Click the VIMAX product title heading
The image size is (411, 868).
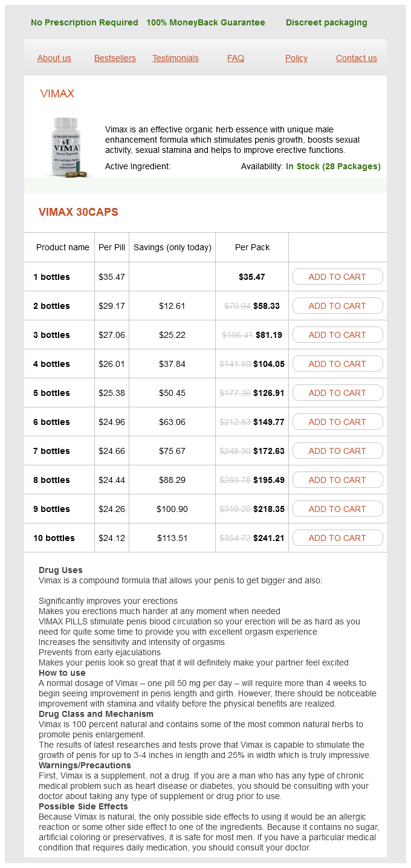click(57, 94)
